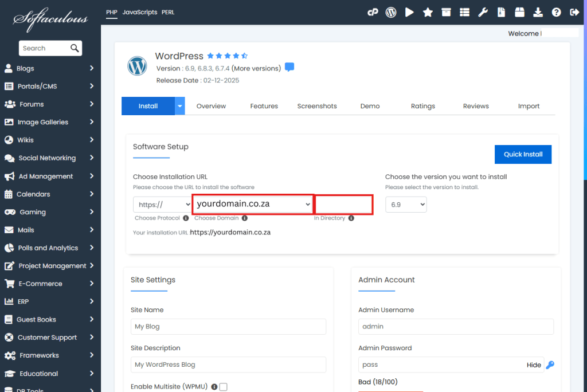Screen dimensions: 587x392
Task: Click the star ratings icon in top toolbar
Action: click(428, 12)
